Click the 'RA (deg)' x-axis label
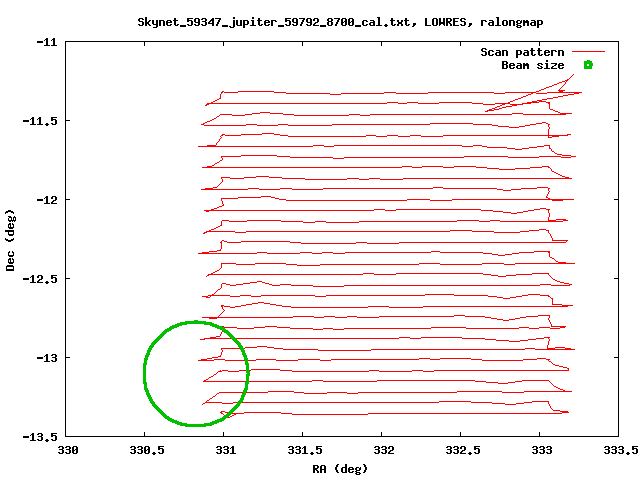Screen dimensions: 640x480 340,469
